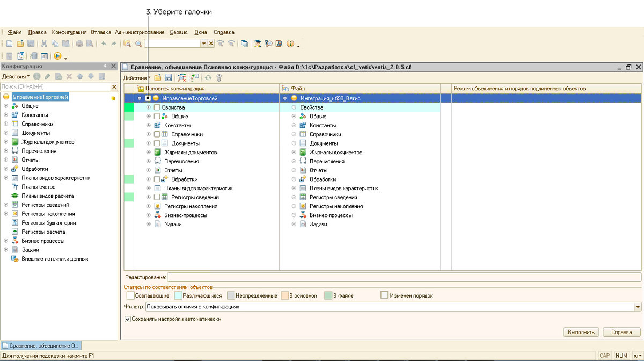
Task: Click the load settings folder icon in comparison toolbar
Action: point(158,78)
